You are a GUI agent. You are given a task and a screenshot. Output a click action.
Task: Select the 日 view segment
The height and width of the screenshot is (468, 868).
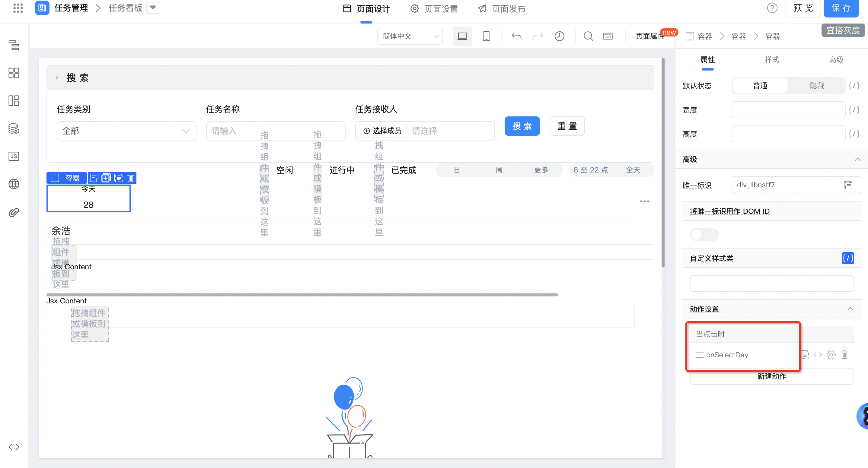(457, 170)
